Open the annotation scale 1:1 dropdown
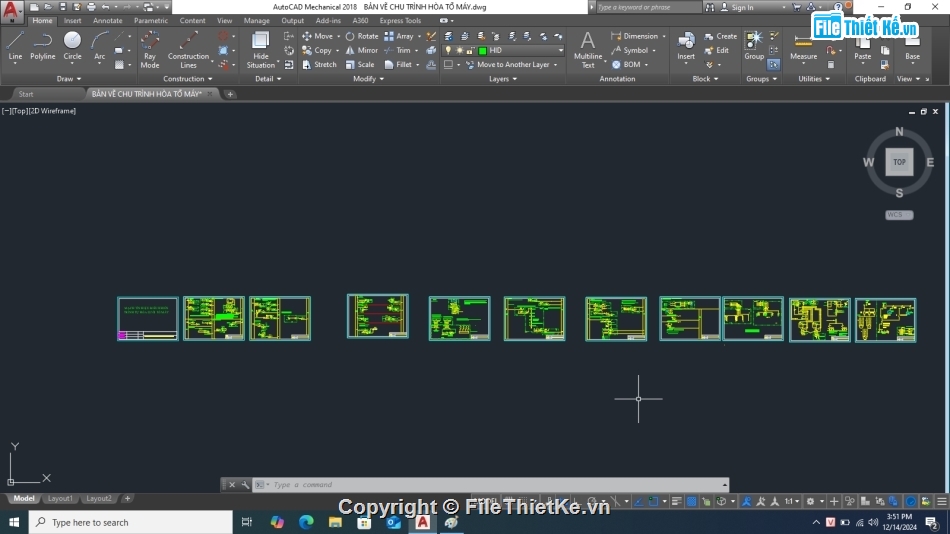The height and width of the screenshot is (534, 950). 792,501
